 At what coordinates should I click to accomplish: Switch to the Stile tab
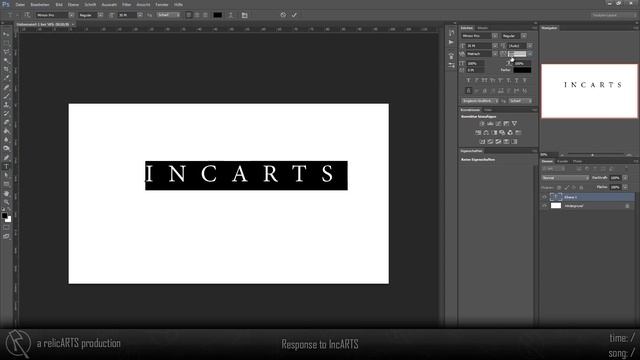pyautogui.click(x=488, y=110)
